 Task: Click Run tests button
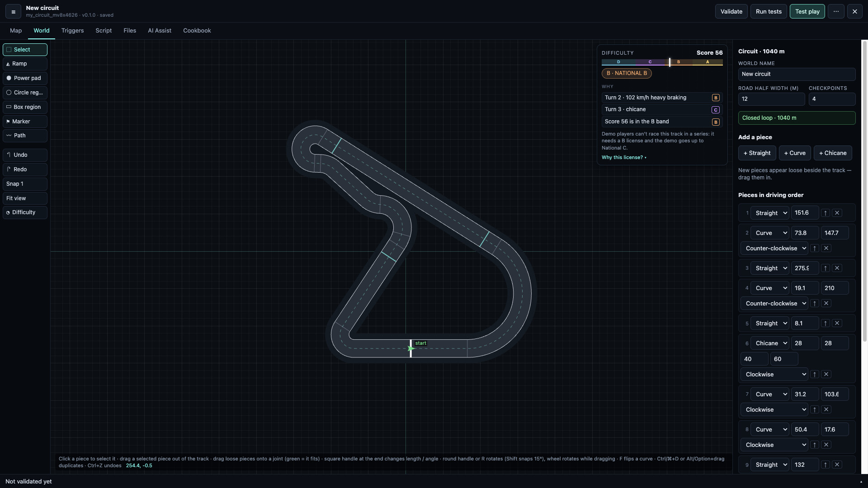(769, 12)
